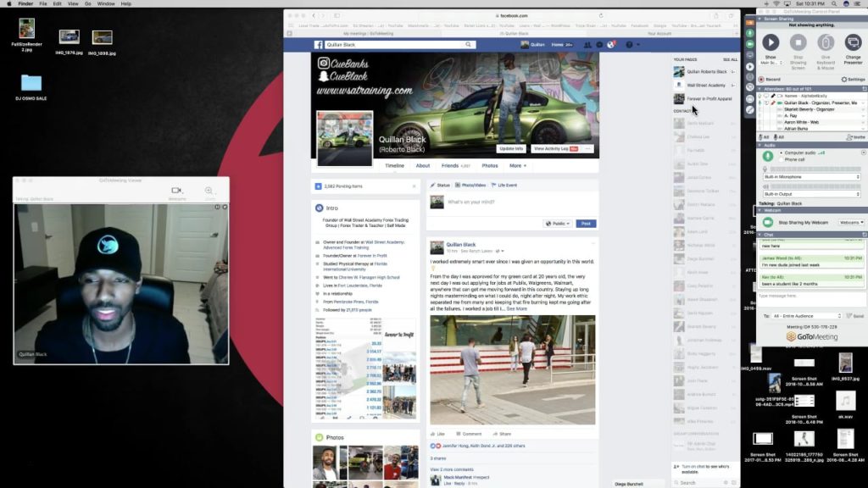Image resolution: width=868 pixels, height=488 pixels.
Task: Collapse the Screen Sharing section
Action: coord(759,19)
